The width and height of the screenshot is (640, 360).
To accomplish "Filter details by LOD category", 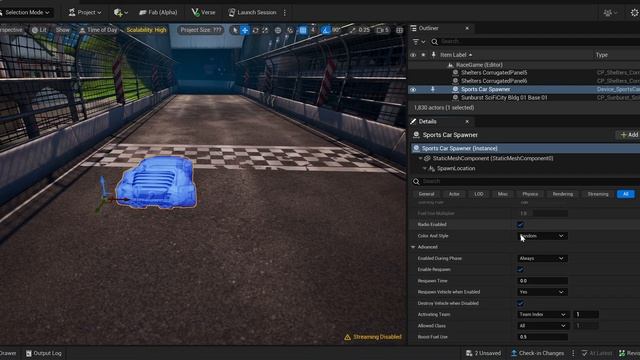I will [x=479, y=194].
